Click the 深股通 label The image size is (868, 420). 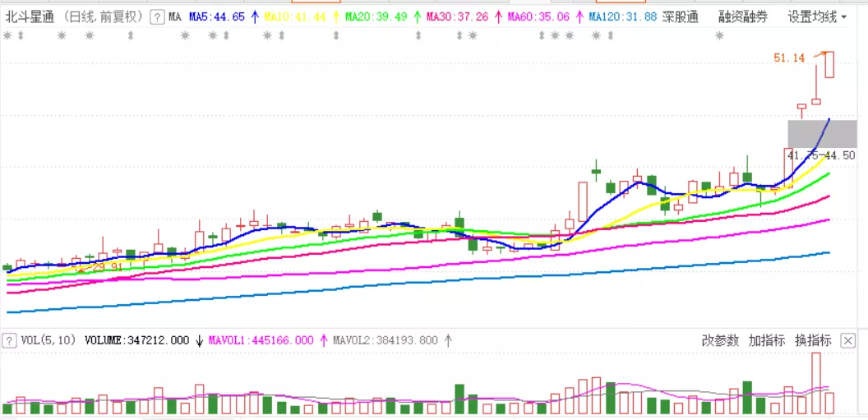pos(681,17)
